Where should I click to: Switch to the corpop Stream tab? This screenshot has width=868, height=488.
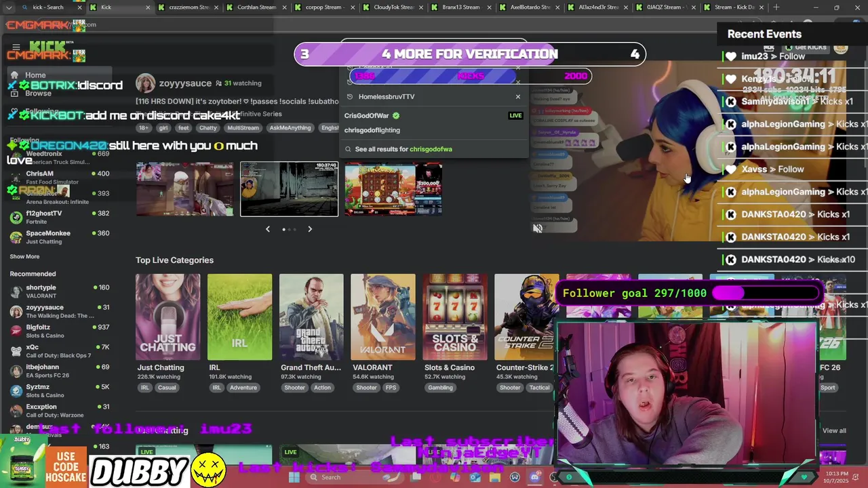[325, 7]
